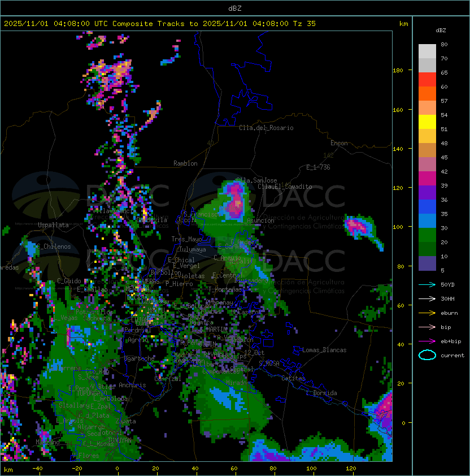Image resolution: width=470 pixels, height=476 pixels.
Task: Click the cyan 'current' ellipse symbol
Action: point(427,355)
